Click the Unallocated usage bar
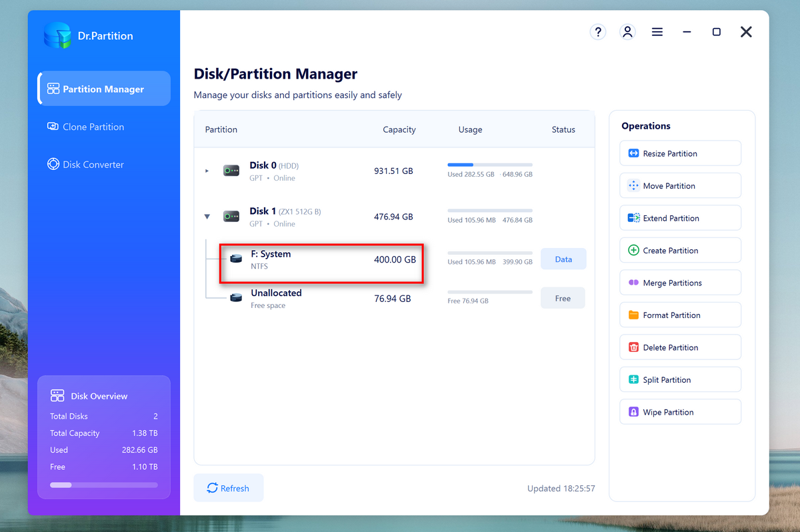This screenshot has height=532, width=800. (x=490, y=292)
